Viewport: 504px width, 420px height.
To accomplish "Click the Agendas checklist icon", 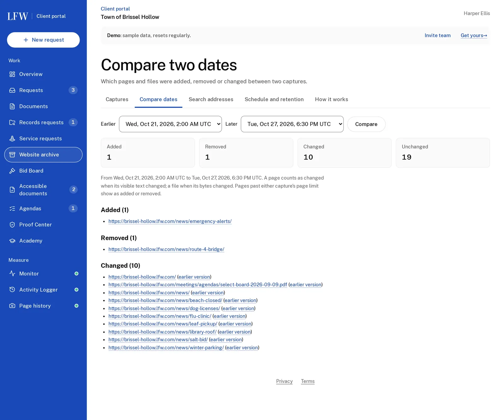I will (12, 209).
